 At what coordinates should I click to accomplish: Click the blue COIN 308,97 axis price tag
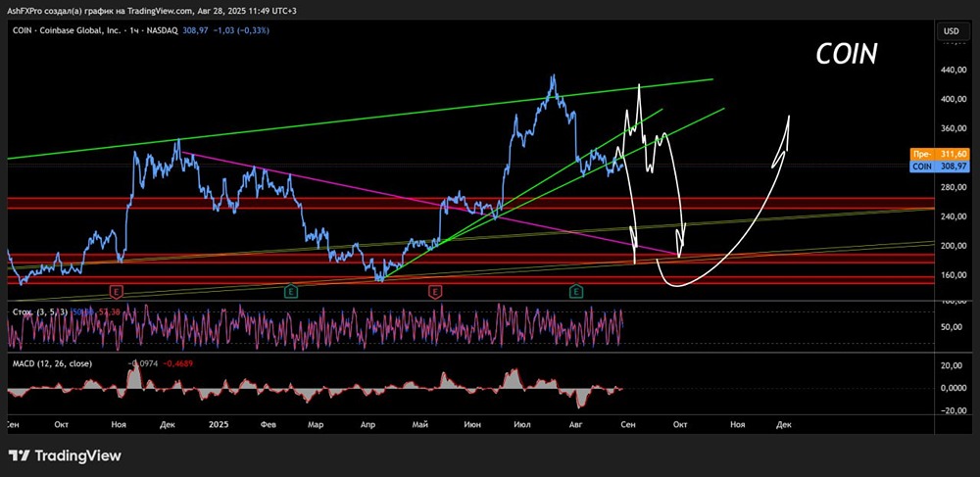click(939, 166)
